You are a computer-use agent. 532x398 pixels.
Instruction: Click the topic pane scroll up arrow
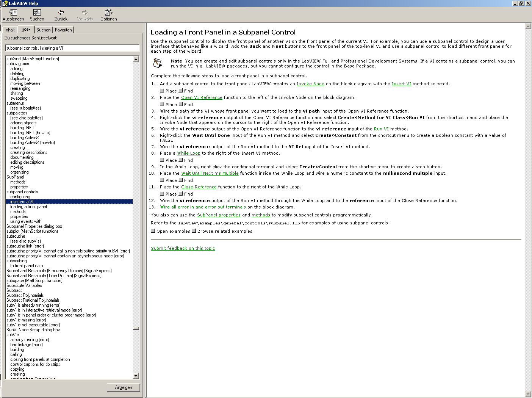[528, 26]
